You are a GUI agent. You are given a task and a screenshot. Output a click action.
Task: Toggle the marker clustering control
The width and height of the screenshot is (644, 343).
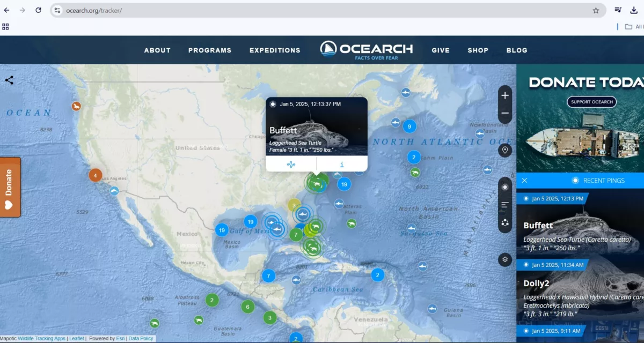pyautogui.click(x=505, y=223)
